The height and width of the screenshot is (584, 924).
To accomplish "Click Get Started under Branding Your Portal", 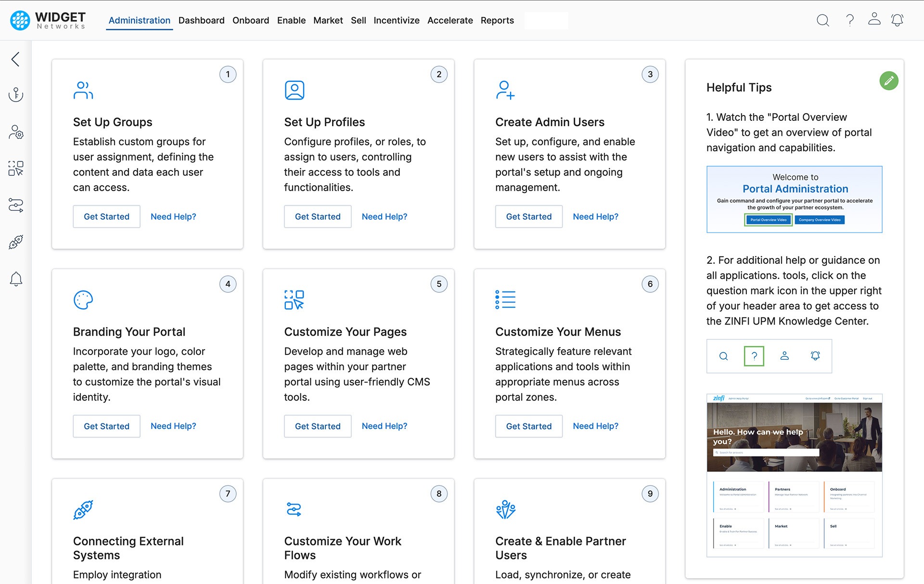I will 106,426.
